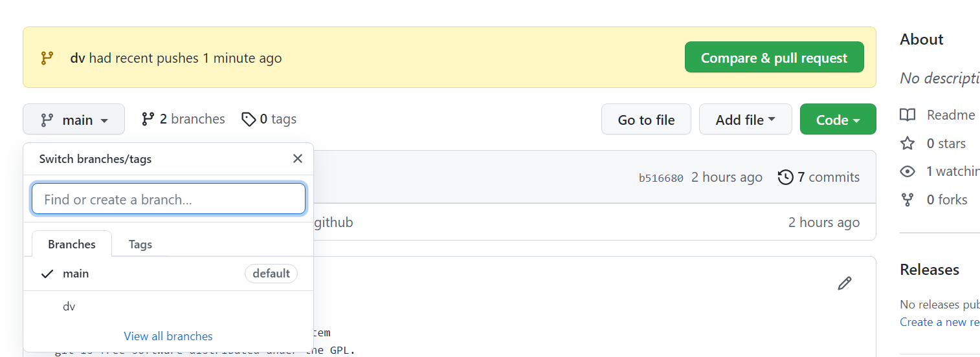This screenshot has height=357, width=980.
Task: Expand the green Code dropdown
Action: pyautogui.click(x=838, y=120)
